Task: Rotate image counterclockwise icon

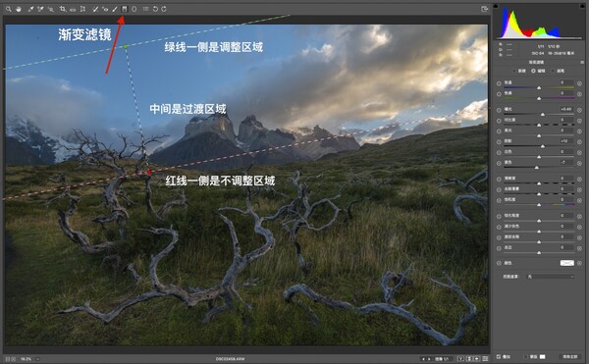Action: [x=155, y=9]
